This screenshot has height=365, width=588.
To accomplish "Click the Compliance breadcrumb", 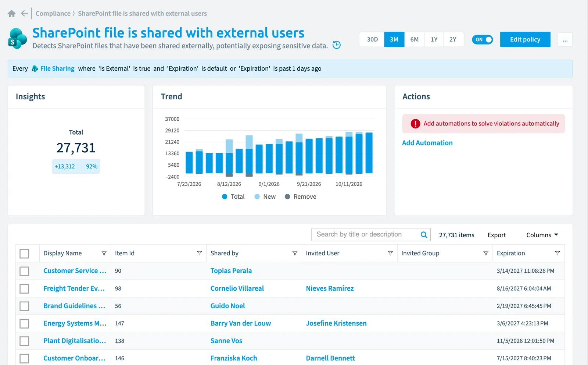I will (53, 14).
